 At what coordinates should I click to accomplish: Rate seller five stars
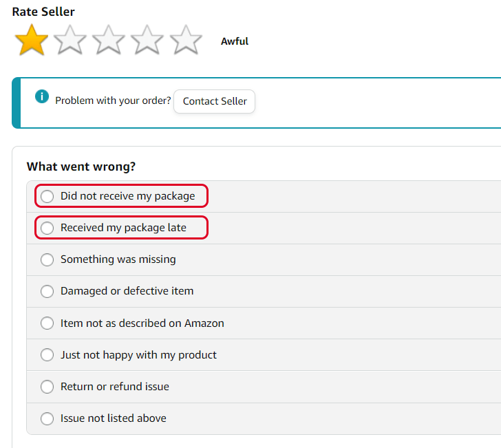(x=186, y=41)
